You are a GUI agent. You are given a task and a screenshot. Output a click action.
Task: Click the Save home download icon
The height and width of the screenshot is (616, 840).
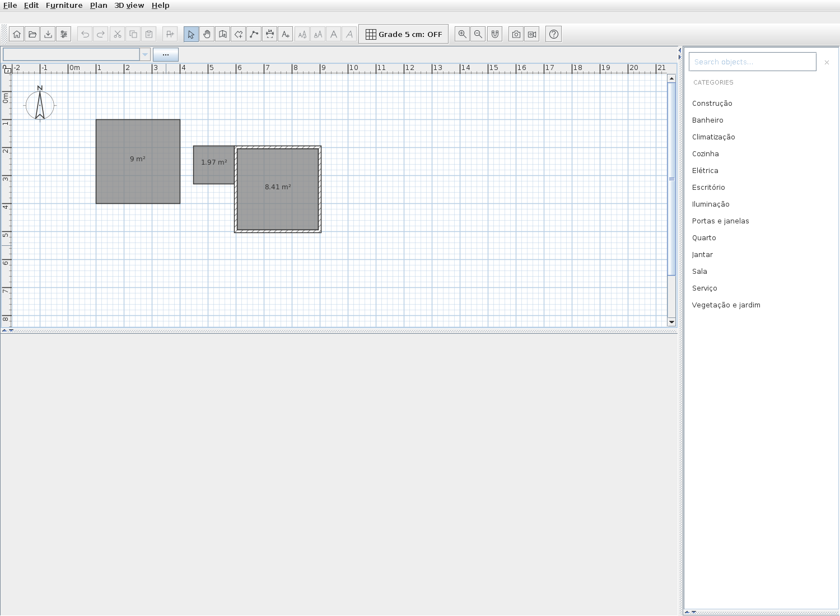48,34
